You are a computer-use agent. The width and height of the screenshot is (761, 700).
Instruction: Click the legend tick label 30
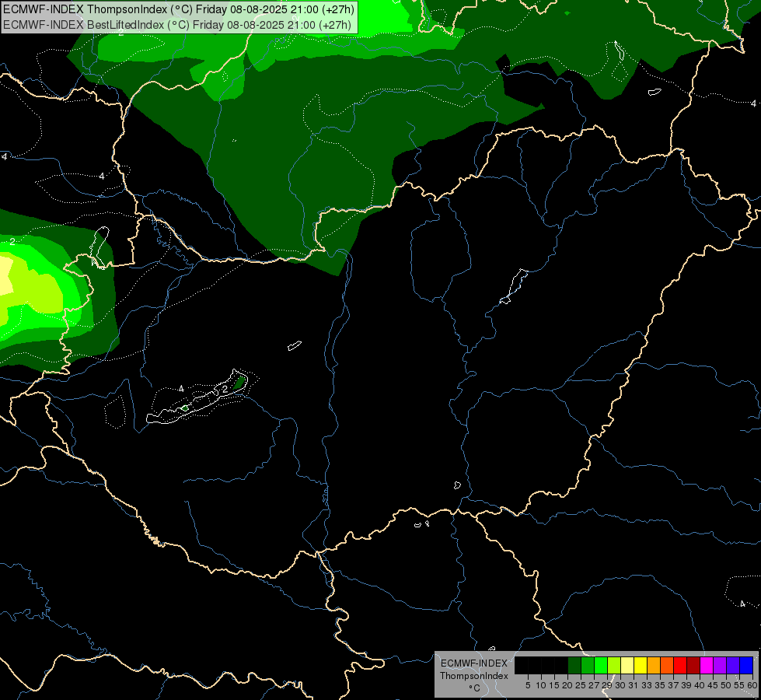620,685
